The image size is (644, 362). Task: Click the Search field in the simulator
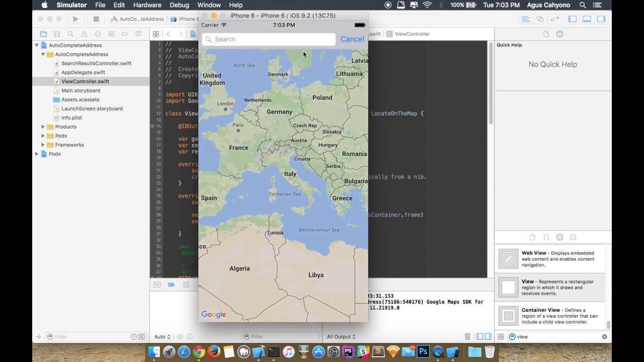tap(269, 39)
